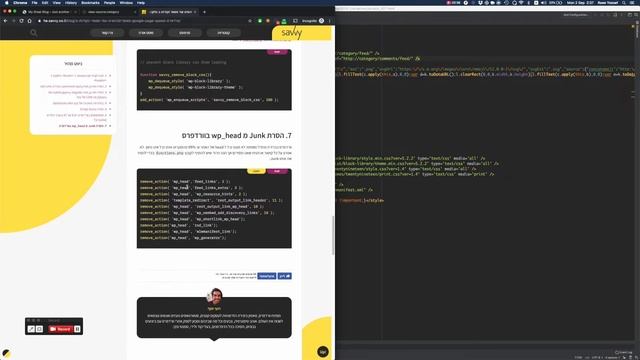
Task: Open the File menu in macOS menu bar
Action: 35,2
